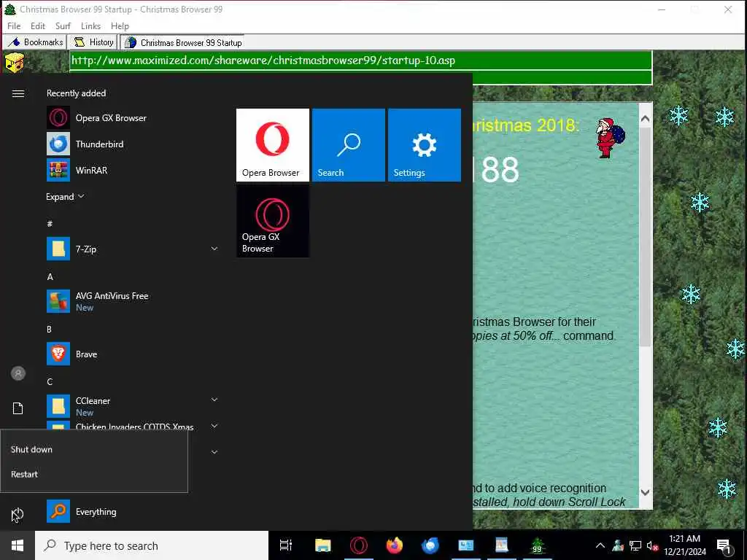
Task: Choose Shut down from the power menu
Action: tap(31, 449)
